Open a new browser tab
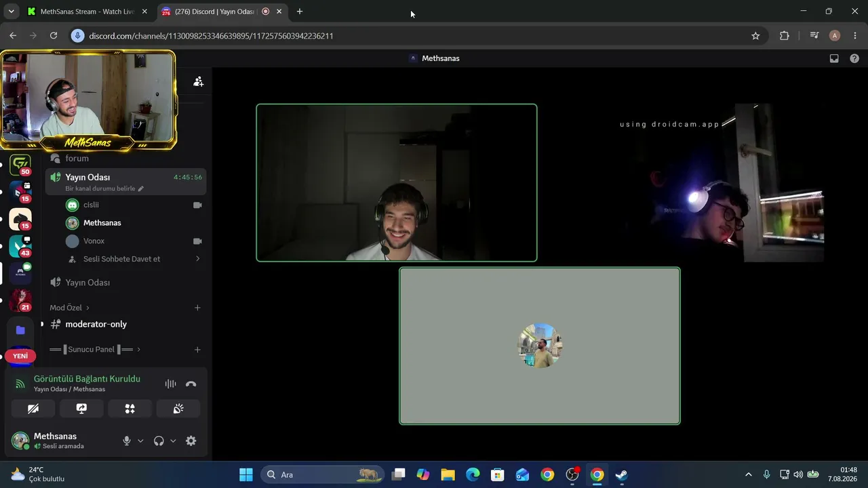The width and height of the screenshot is (868, 488). 300,12
